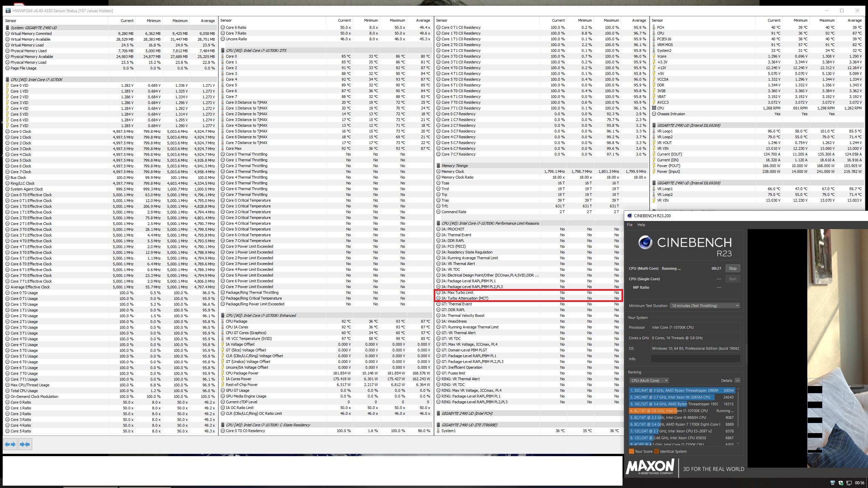Image resolution: width=868 pixels, height=488 pixels.
Task: Click the fan icon beside CPU RPM row
Action: tap(654, 108)
